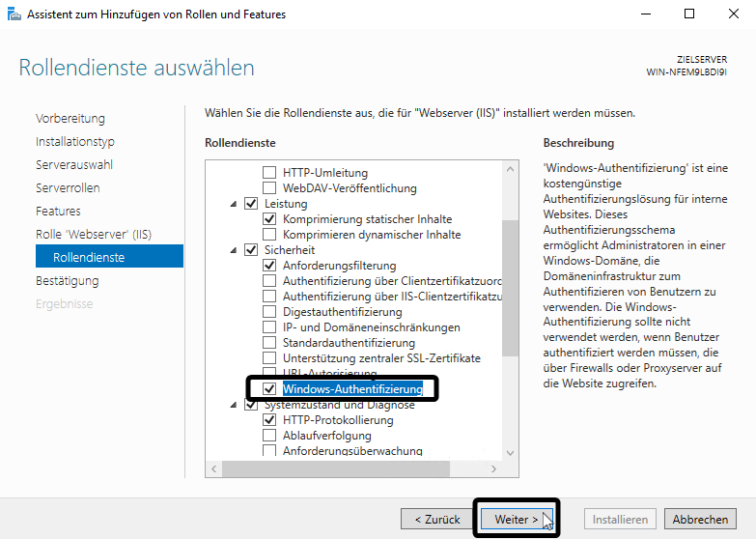Image resolution: width=756 pixels, height=539 pixels.
Task: Enable WebDAV-Veröffentlichung checkbox
Action: pyautogui.click(x=269, y=188)
